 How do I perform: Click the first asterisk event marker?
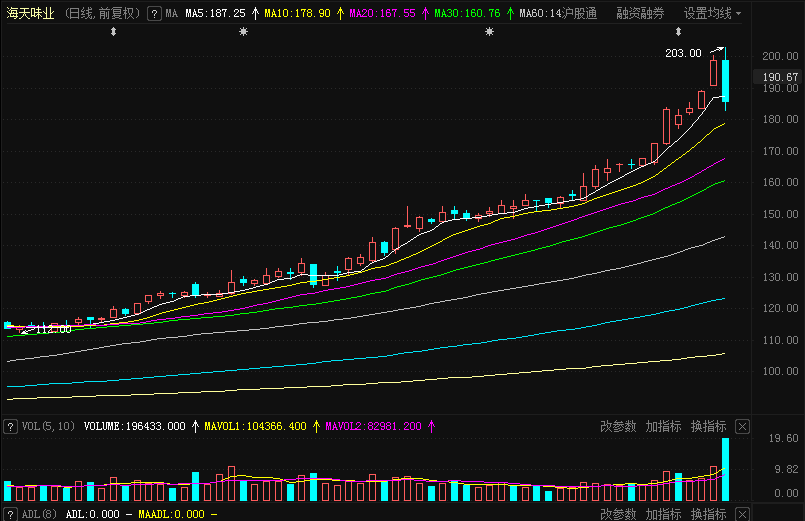[x=243, y=33]
